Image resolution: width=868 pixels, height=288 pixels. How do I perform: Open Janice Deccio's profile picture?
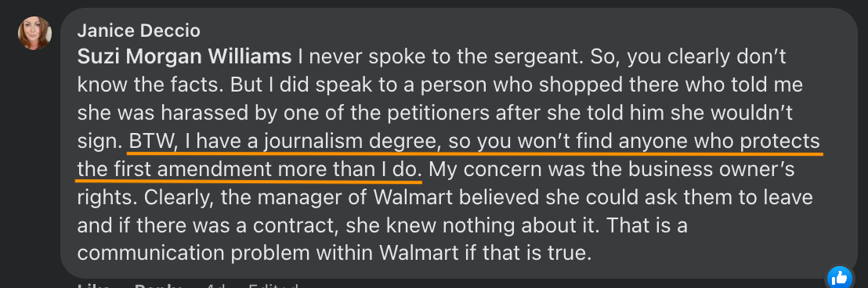[x=35, y=33]
